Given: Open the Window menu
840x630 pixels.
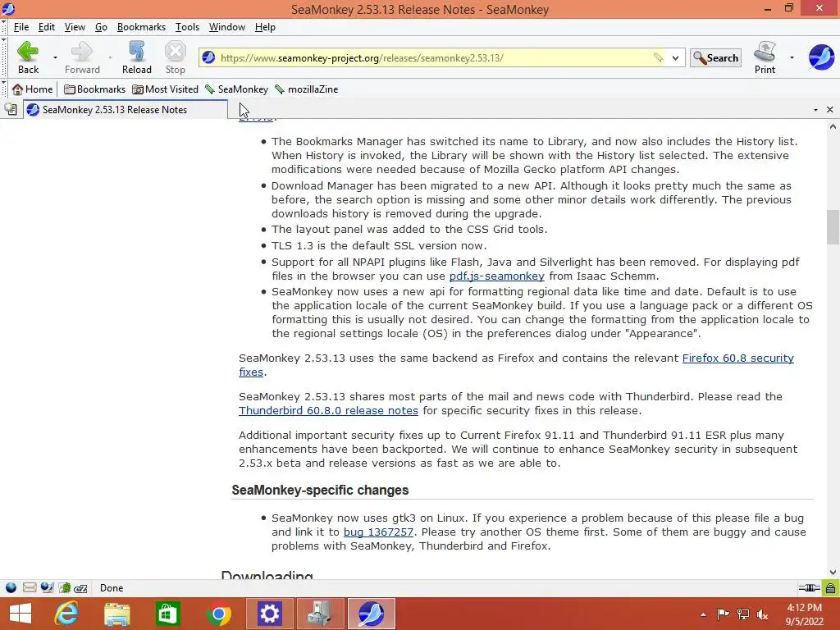Looking at the screenshot, I should (227, 27).
